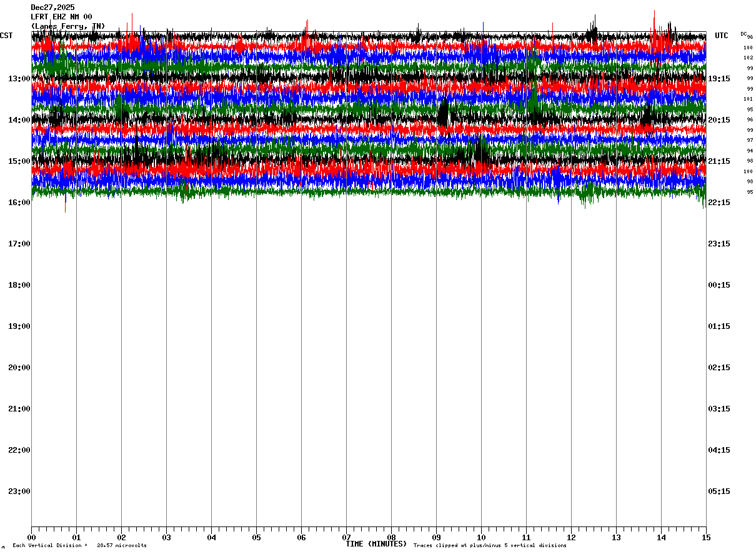Click minute 07 on the time axis
This screenshot has width=756, height=554.
pyautogui.click(x=346, y=537)
